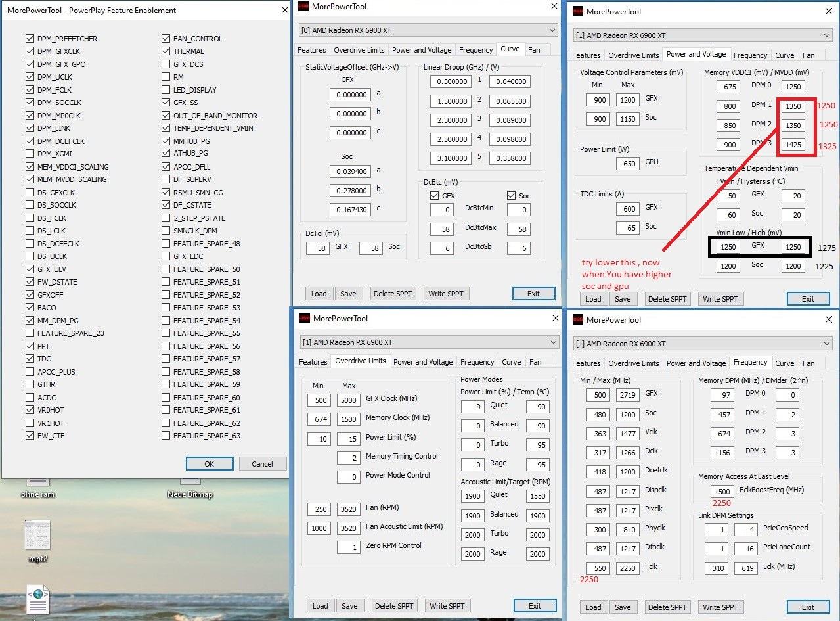The image size is (840, 621).
Task: Click the PcieLaneCount max field showing 16
Action: 745,549
